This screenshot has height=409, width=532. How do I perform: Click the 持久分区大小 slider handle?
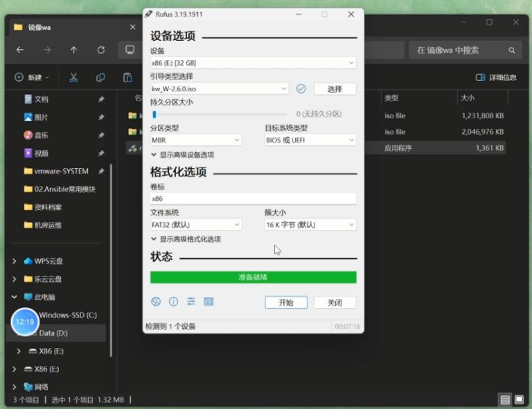point(154,114)
